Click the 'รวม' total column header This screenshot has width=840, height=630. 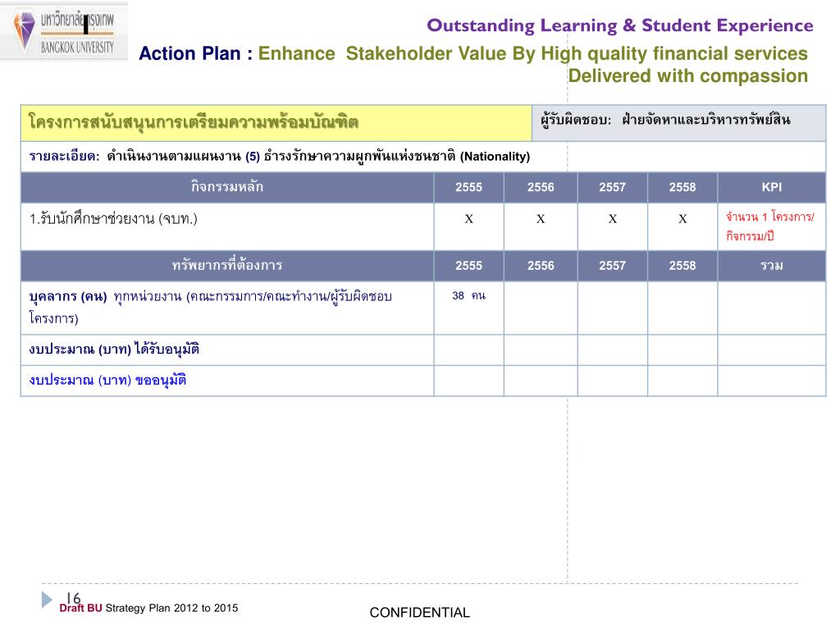772,266
